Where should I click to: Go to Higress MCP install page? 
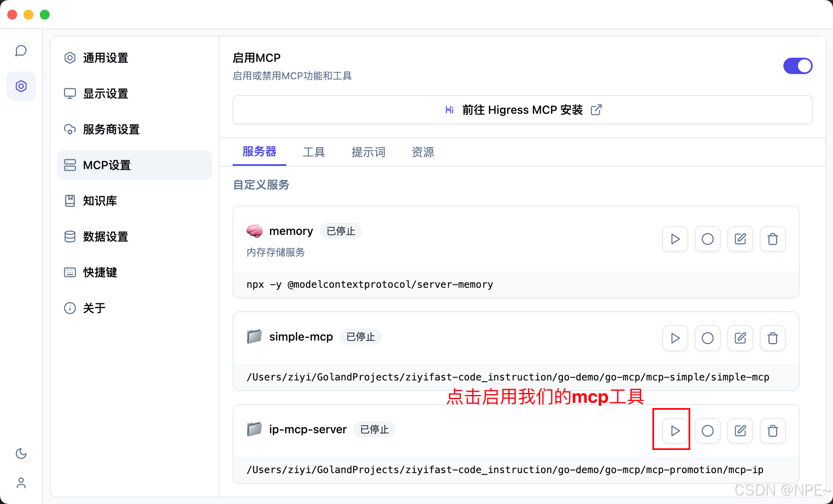tap(522, 110)
